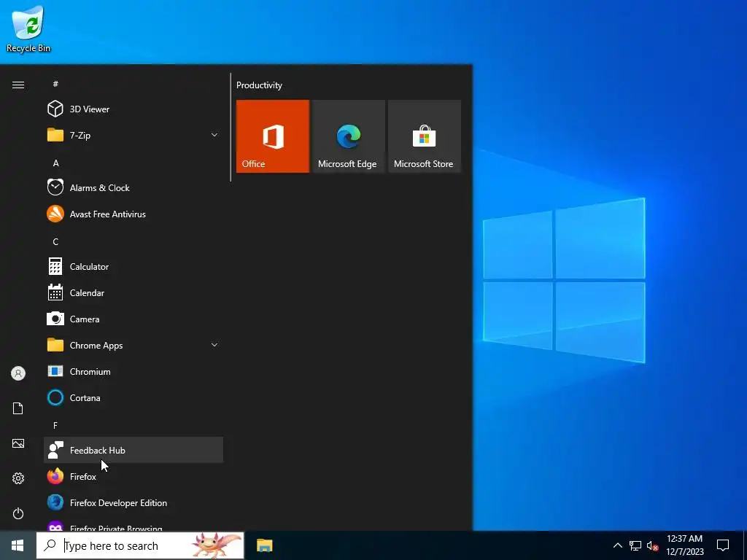The image size is (747, 560).
Task: Expand the Chrome Apps folder chevron
Action: [214, 345]
